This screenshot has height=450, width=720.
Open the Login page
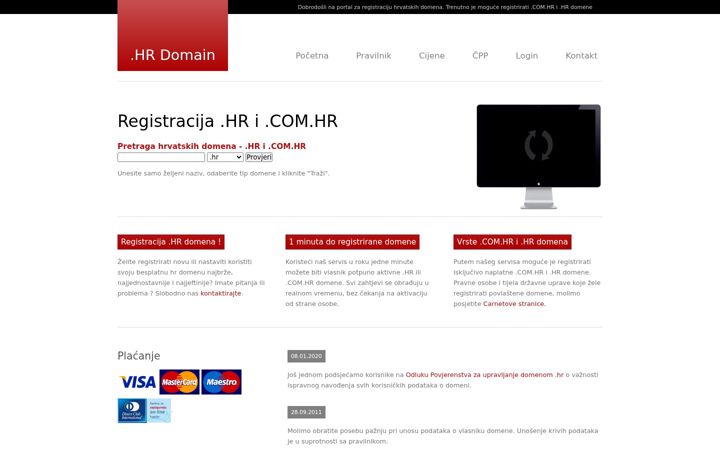[527, 56]
